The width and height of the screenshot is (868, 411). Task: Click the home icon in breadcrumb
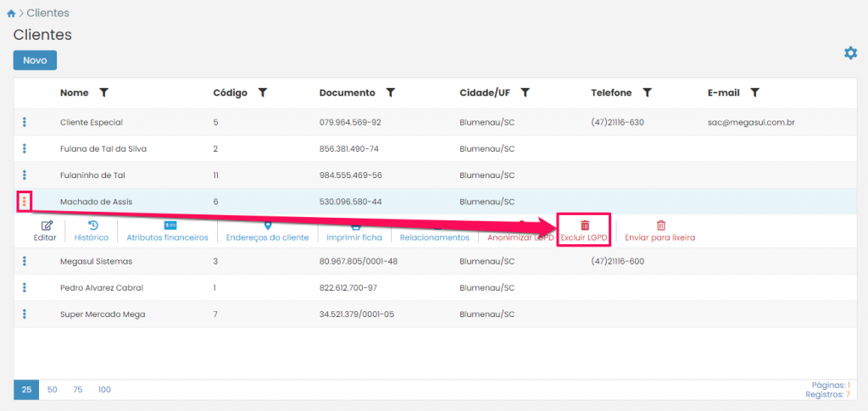(x=11, y=14)
